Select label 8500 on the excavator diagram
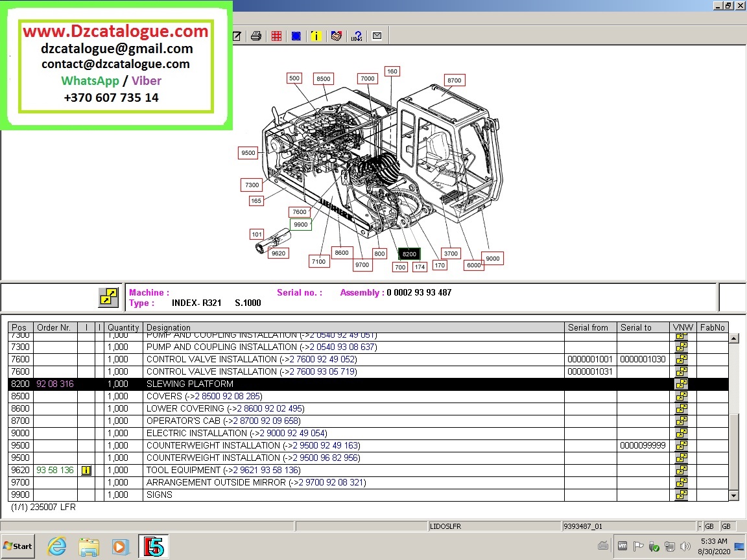The width and height of the screenshot is (747, 560). point(323,78)
